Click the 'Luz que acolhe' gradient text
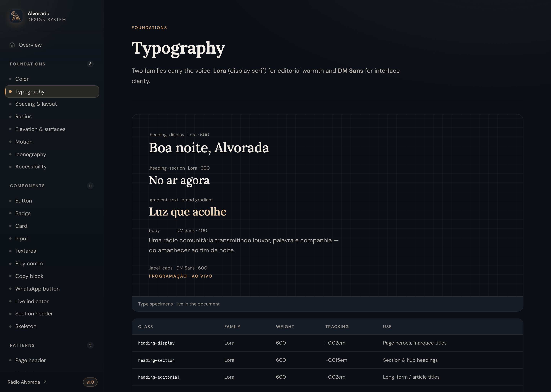The height and width of the screenshot is (392, 551). pyautogui.click(x=187, y=212)
